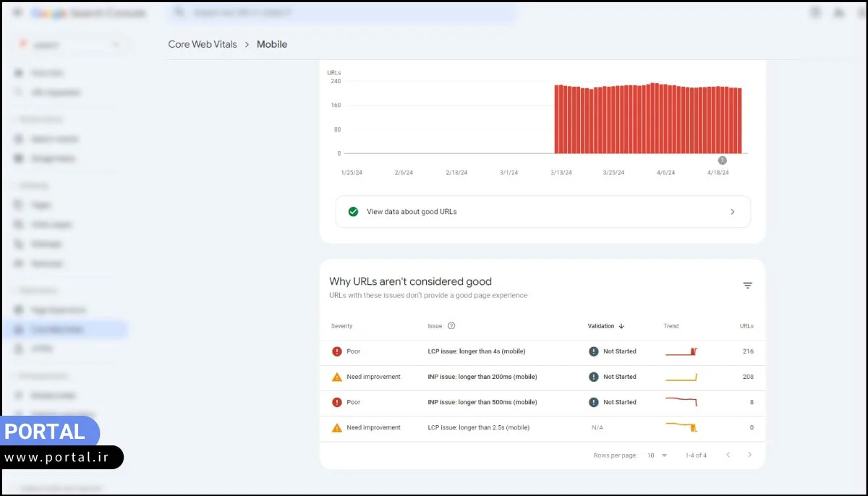Select the property dropdown in the sidebar

pyautogui.click(x=69, y=43)
